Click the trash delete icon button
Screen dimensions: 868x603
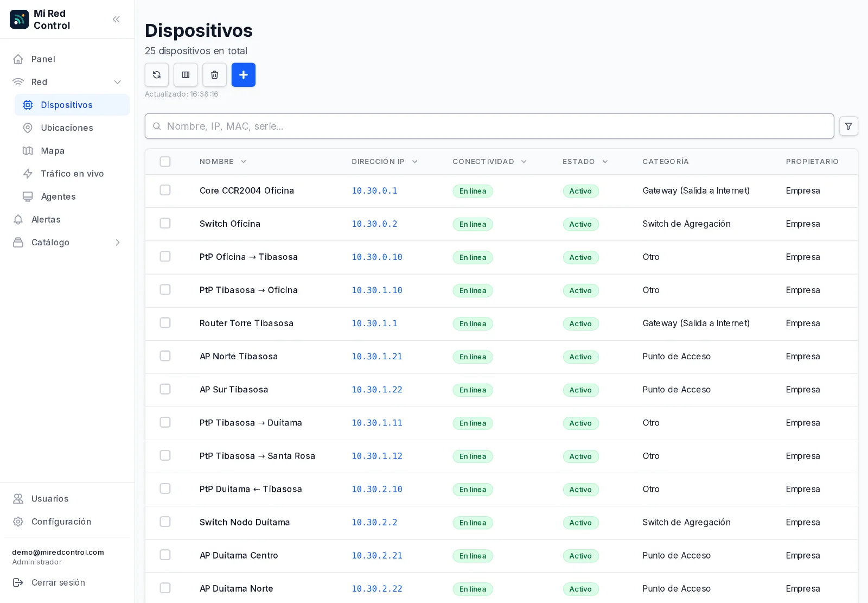(215, 75)
